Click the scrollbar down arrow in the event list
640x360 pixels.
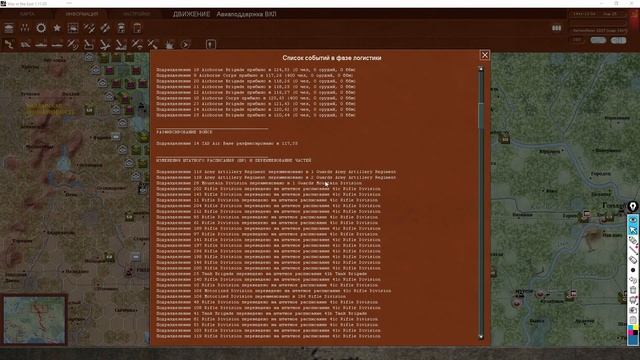(x=481, y=337)
